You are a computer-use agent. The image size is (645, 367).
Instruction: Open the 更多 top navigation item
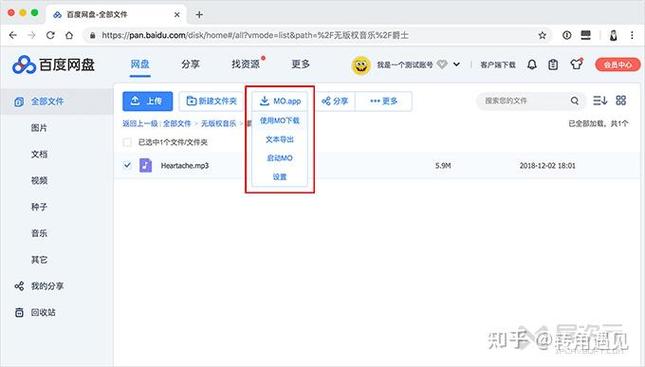[x=301, y=64]
